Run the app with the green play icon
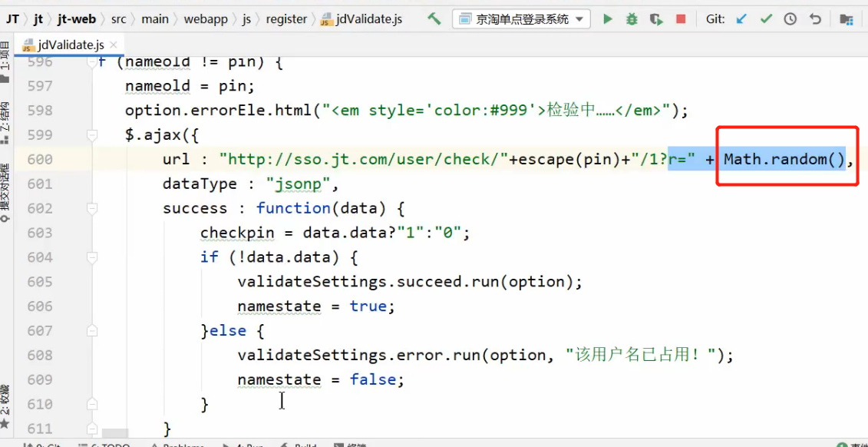The width and height of the screenshot is (868, 447). 608,19
